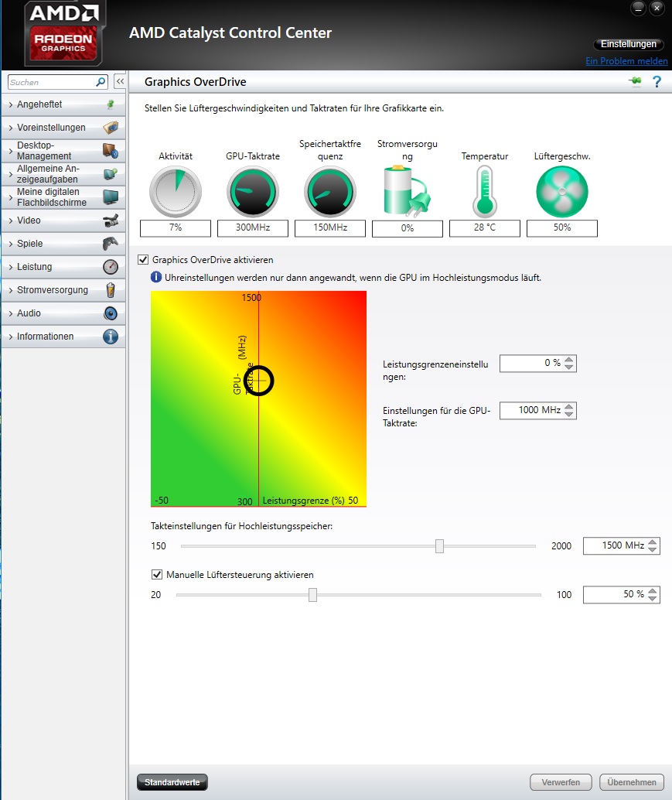Click the Temperatur thermometer icon

click(x=484, y=191)
